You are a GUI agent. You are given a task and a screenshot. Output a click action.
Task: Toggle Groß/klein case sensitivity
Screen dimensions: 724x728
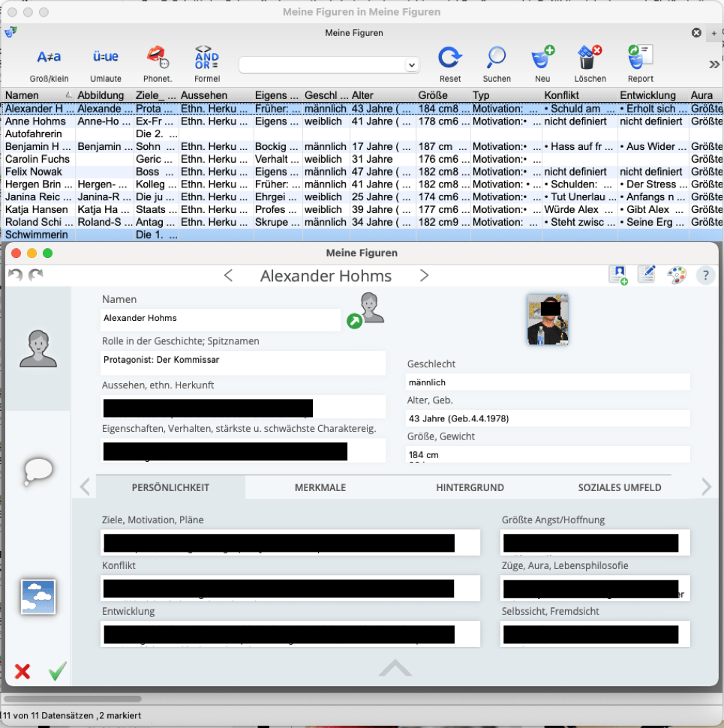pyautogui.click(x=49, y=58)
